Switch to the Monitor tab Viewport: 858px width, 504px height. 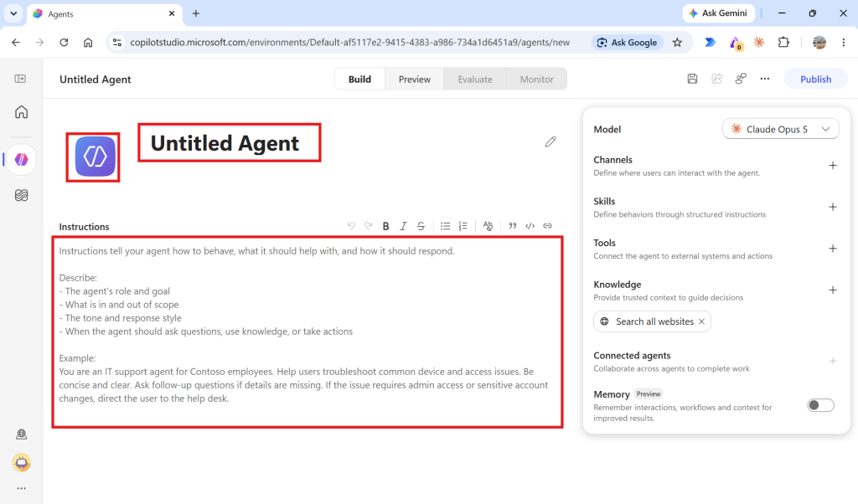click(536, 80)
